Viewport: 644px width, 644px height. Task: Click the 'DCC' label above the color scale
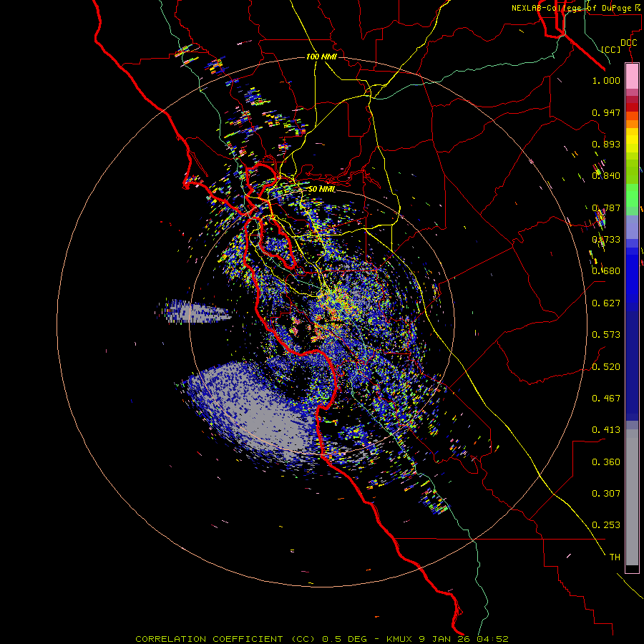[x=628, y=42]
